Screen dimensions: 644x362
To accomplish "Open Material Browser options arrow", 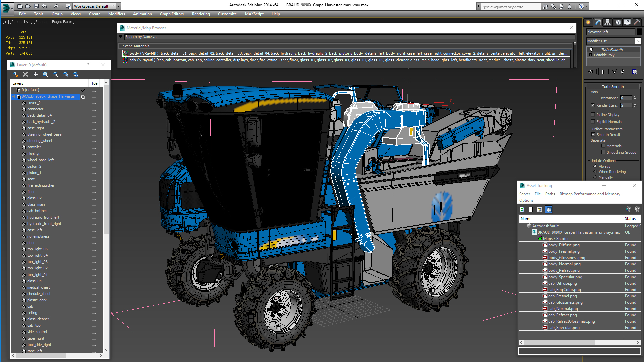I will (120, 37).
